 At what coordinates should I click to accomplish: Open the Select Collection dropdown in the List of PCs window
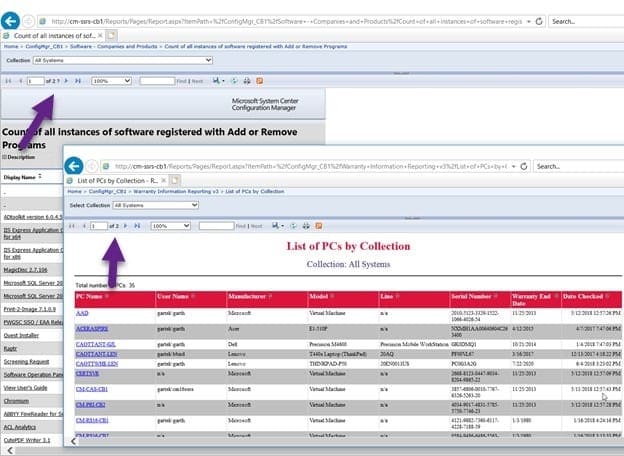(156, 205)
